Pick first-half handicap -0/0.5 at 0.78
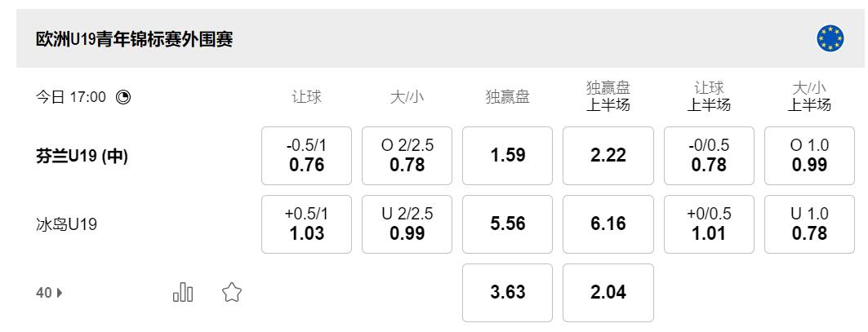This screenshot has height=332, width=868. coord(709,156)
